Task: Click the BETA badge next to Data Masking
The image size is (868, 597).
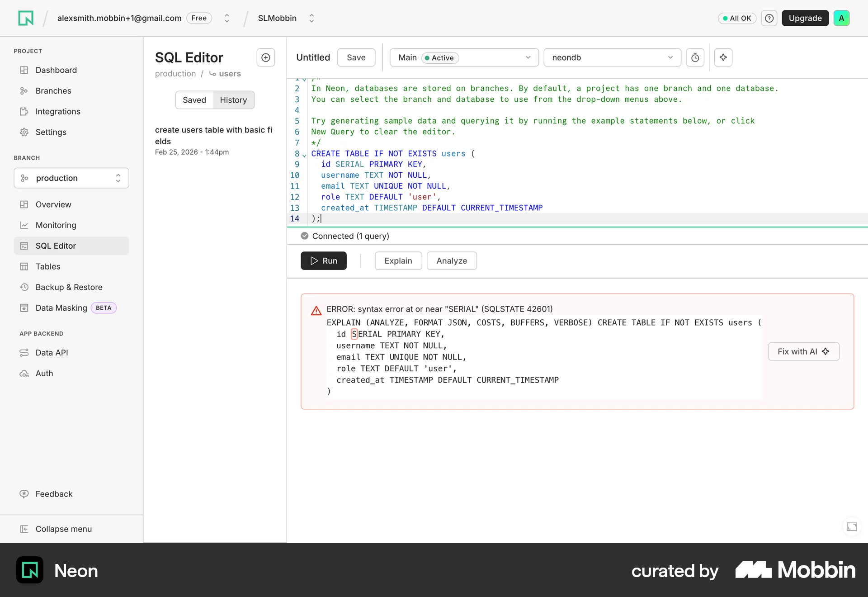Action: pos(104,308)
